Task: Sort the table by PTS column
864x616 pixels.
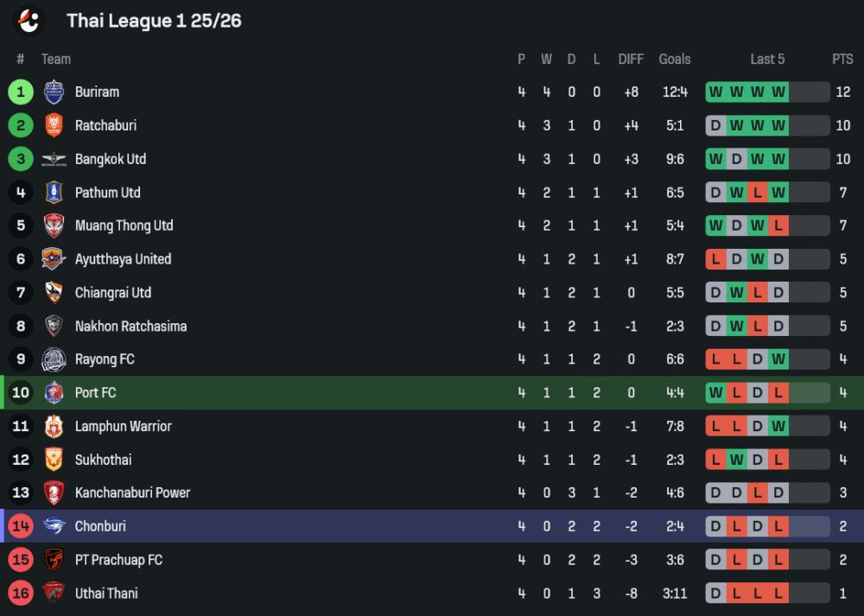Action: (842, 59)
